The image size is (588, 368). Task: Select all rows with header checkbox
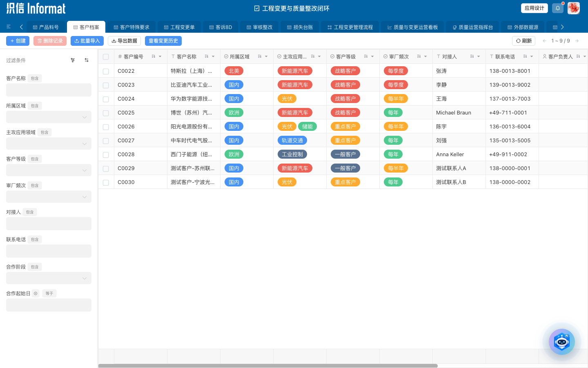(x=106, y=57)
